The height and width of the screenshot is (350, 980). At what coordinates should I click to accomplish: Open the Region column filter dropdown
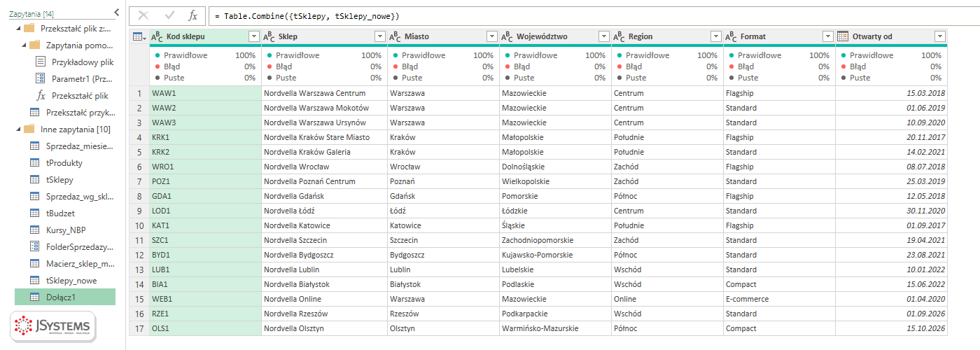click(x=715, y=36)
